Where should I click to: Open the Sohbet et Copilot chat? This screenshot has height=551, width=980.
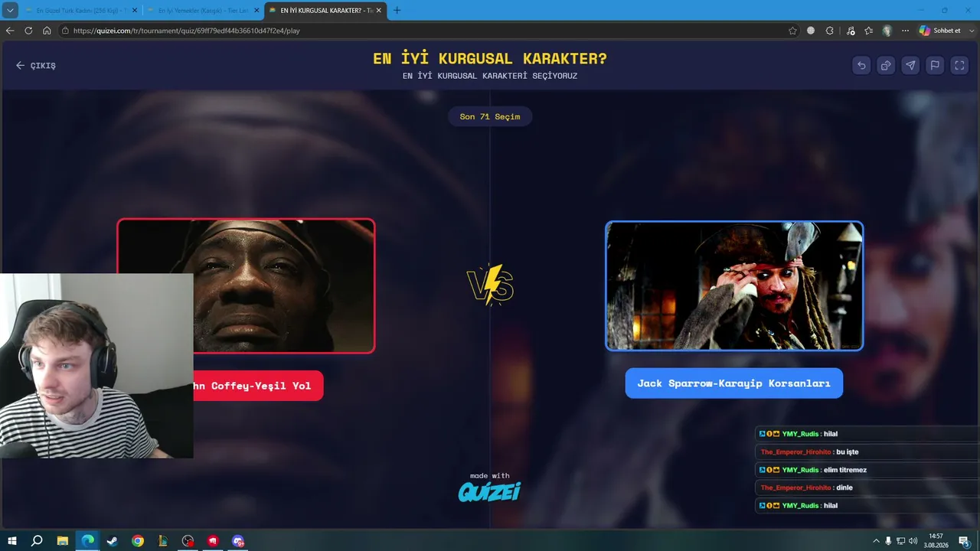(x=939, y=31)
